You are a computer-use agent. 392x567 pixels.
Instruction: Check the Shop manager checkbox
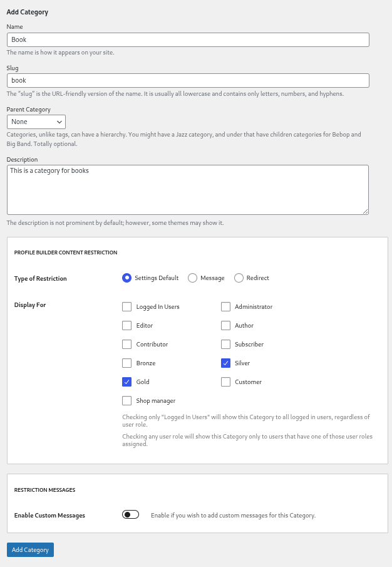tap(126, 400)
